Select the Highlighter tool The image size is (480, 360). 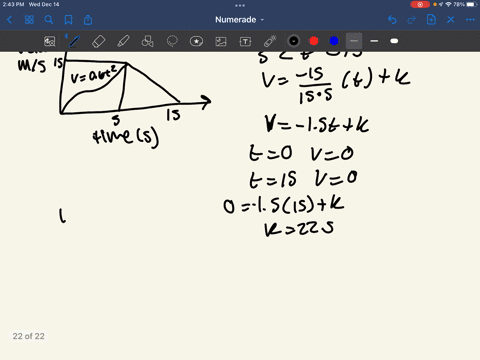click(x=123, y=41)
